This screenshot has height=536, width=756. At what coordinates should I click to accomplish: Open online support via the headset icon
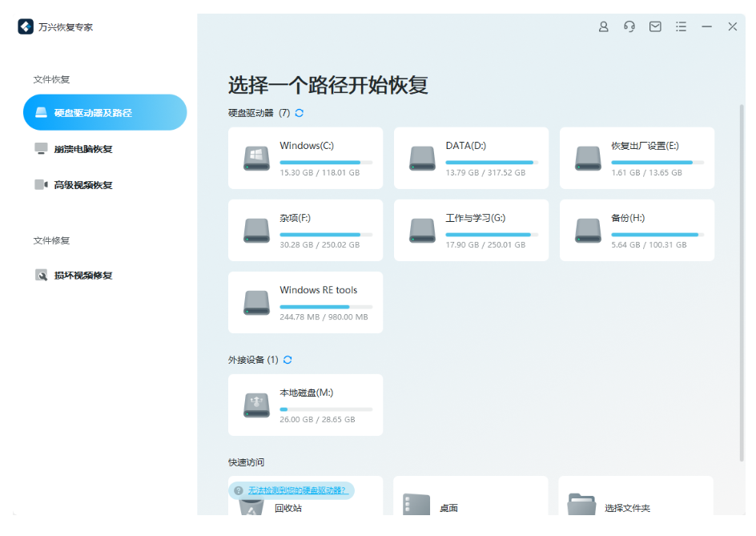point(629,26)
